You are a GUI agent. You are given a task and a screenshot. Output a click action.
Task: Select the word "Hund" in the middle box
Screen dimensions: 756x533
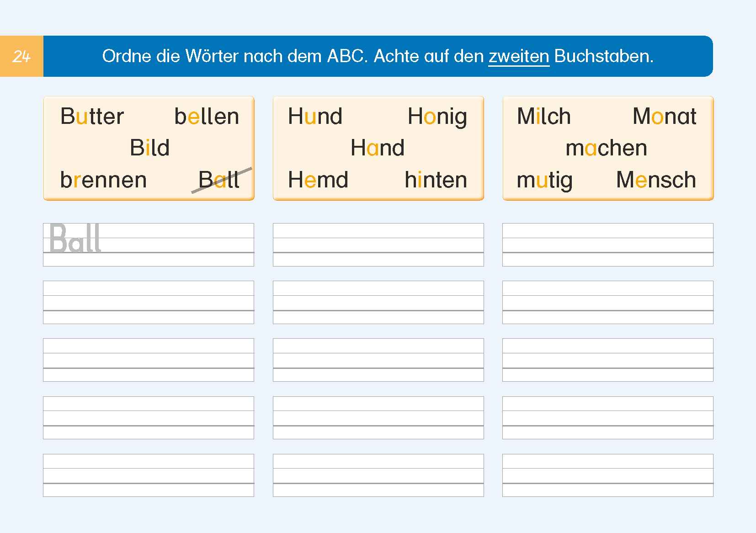pos(315,116)
